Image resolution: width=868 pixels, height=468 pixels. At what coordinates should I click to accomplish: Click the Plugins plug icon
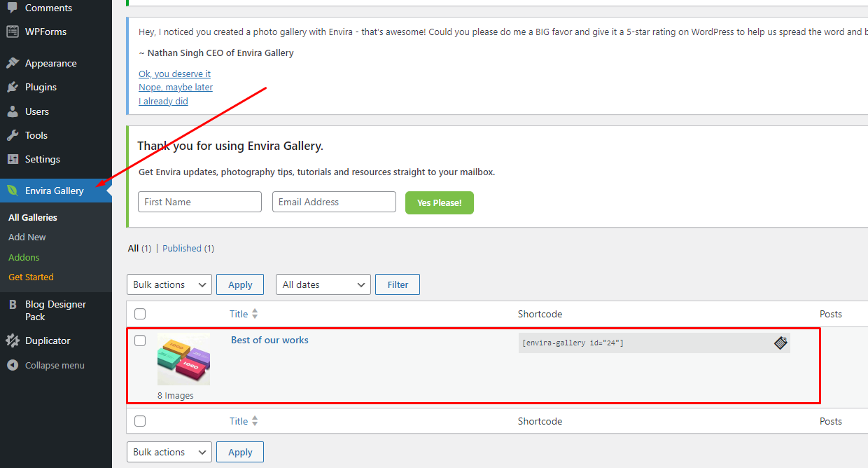13,87
